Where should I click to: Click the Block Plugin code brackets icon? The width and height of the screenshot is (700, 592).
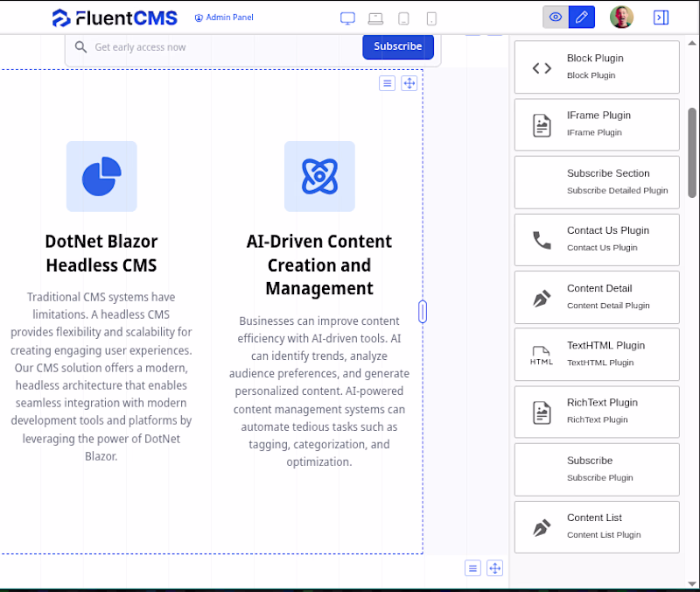pyautogui.click(x=542, y=68)
